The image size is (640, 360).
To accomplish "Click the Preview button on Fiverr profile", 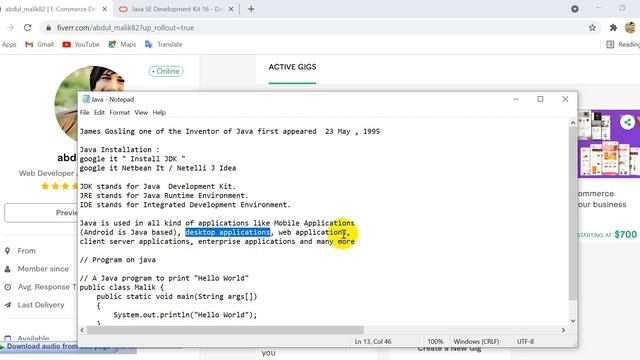I will click(x=41, y=212).
